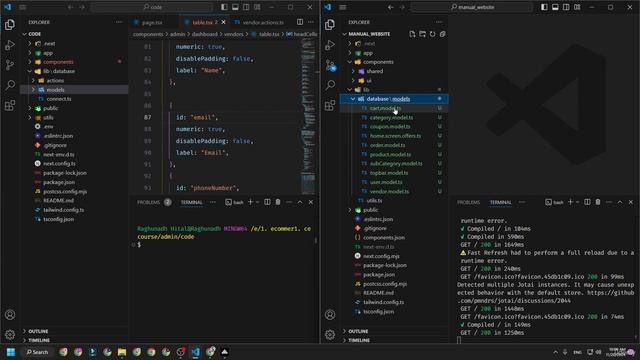The image size is (640, 360).
Task: Select TERMINAL tab in right window panel
Action: click(x=500, y=202)
